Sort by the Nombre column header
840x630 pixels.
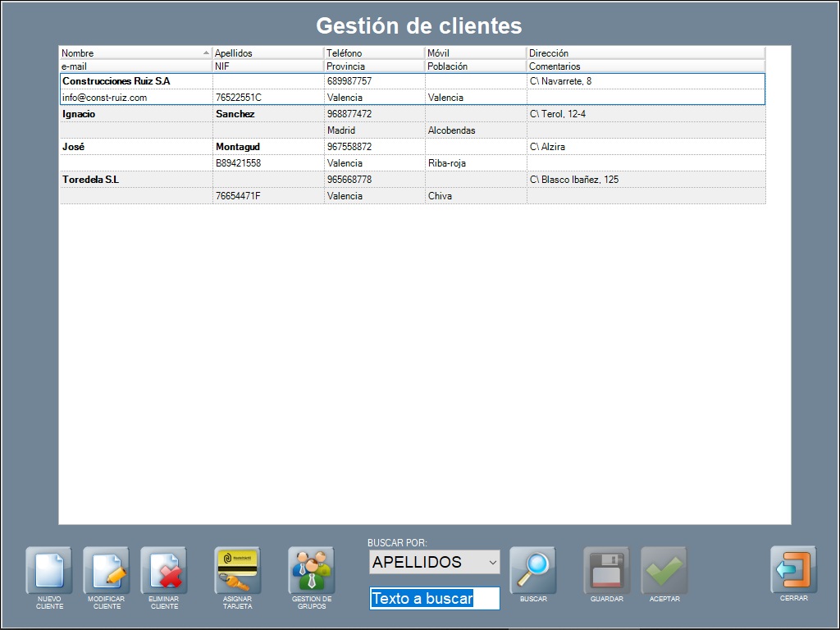point(131,53)
